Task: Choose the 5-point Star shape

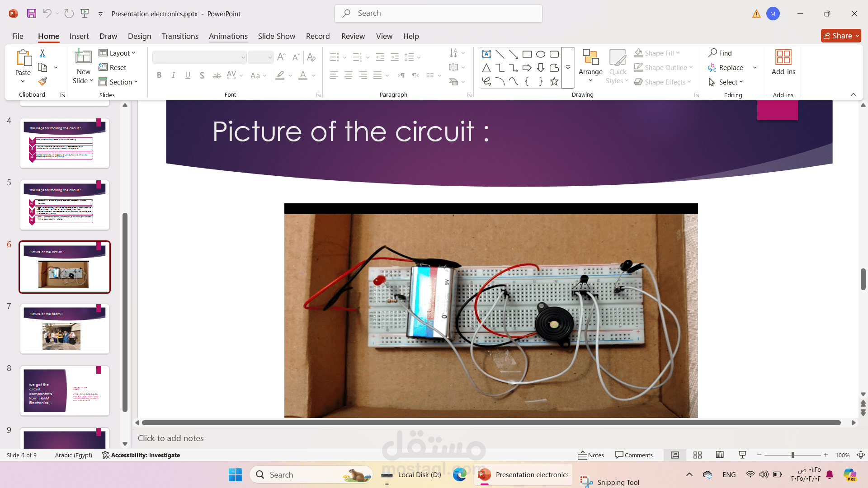Action: (x=554, y=81)
